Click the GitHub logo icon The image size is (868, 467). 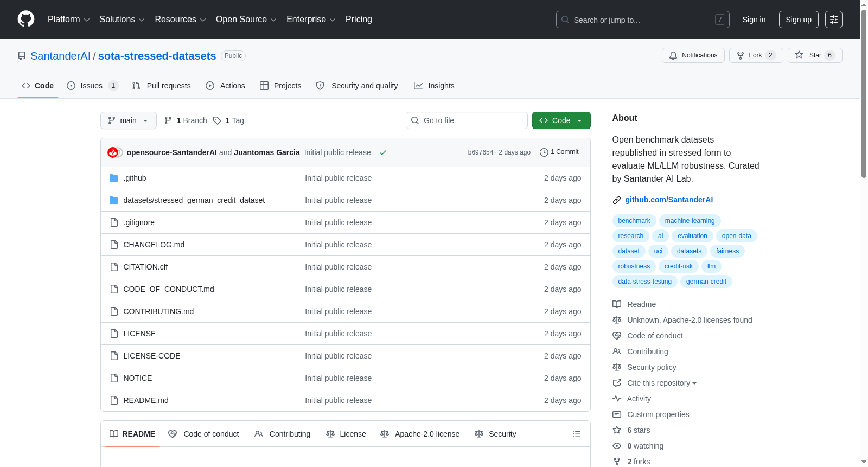pos(26,19)
